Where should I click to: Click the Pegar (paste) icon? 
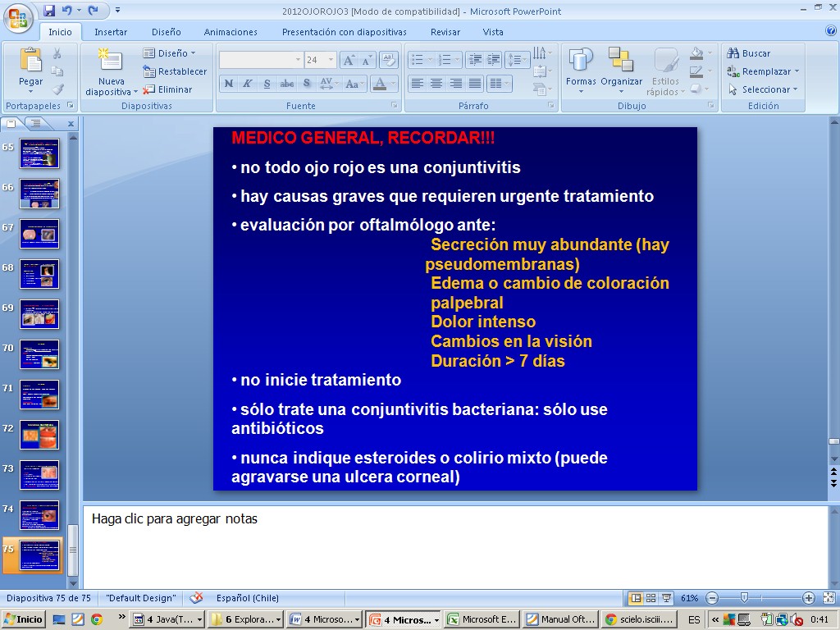tap(31, 62)
